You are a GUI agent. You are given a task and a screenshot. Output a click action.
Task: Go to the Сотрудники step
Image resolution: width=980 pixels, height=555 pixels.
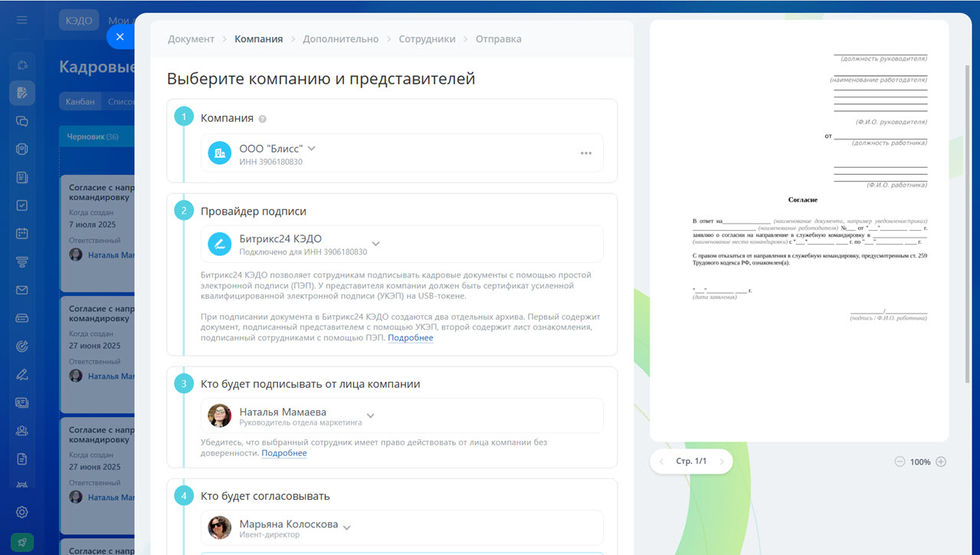coord(427,39)
